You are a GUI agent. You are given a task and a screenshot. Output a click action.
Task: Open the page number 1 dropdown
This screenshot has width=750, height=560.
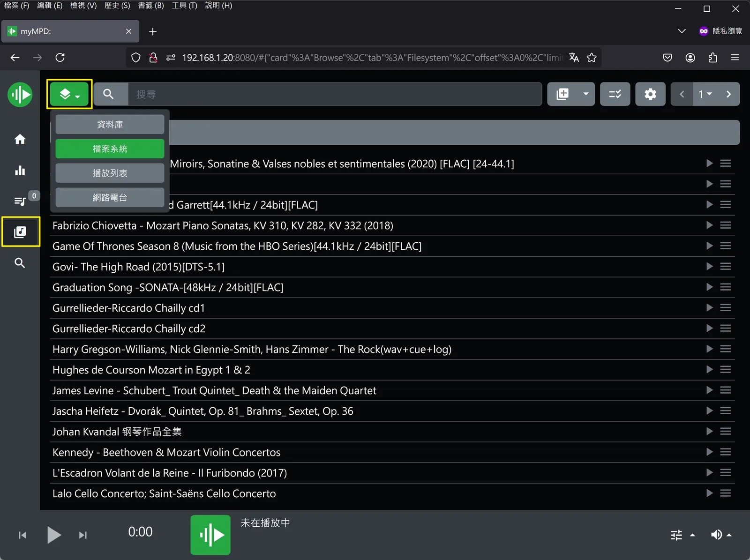[705, 94]
